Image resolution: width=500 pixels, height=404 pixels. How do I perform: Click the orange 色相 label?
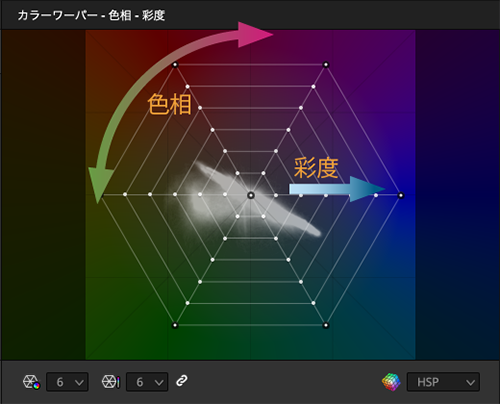click(x=169, y=104)
